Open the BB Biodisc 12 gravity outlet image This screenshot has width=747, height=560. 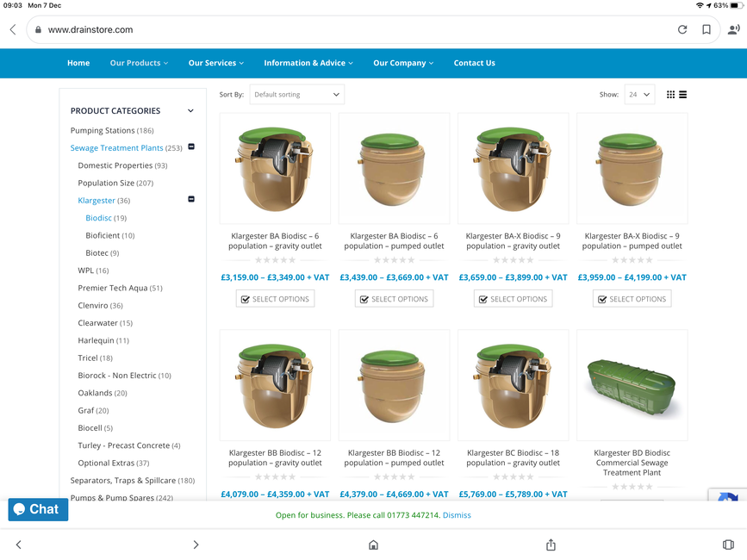tap(275, 385)
